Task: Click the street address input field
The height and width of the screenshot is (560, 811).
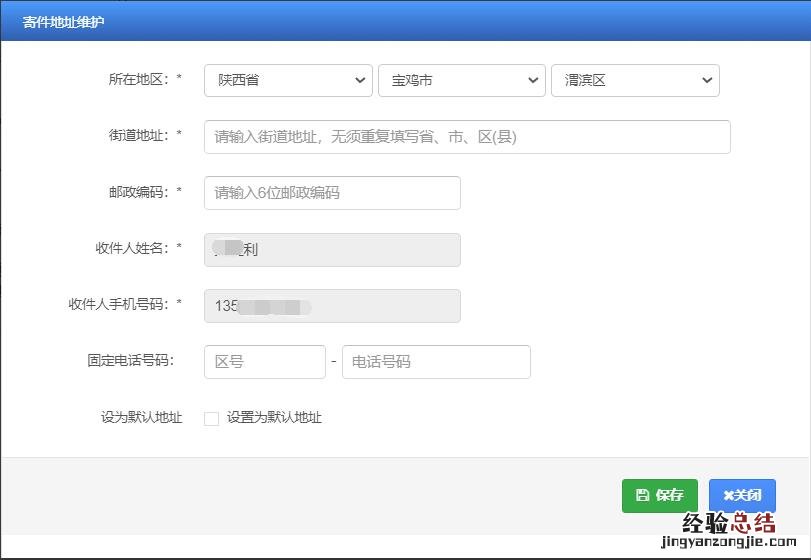Action: tap(467, 137)
